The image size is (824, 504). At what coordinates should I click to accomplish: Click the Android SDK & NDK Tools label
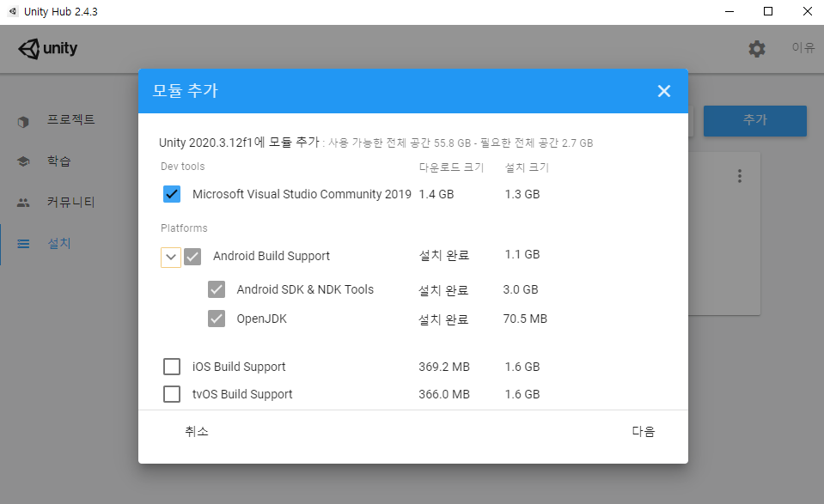[305, 289]
